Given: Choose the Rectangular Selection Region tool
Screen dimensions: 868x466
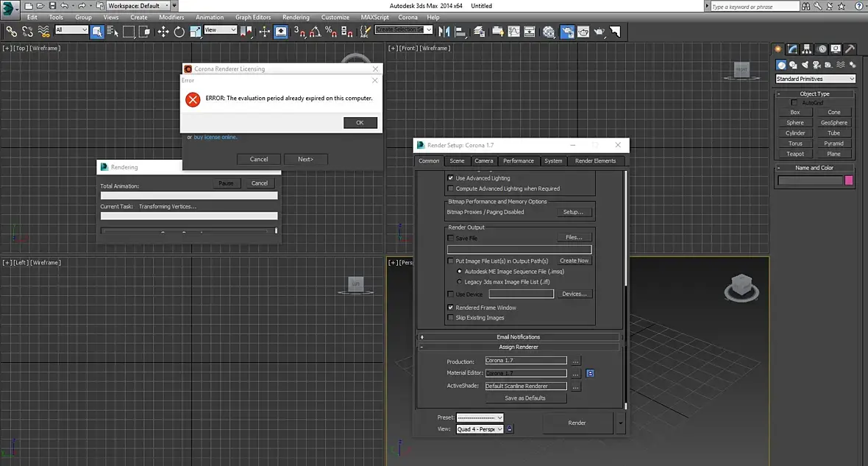Looking at the screenshot, I should [129, 32].
